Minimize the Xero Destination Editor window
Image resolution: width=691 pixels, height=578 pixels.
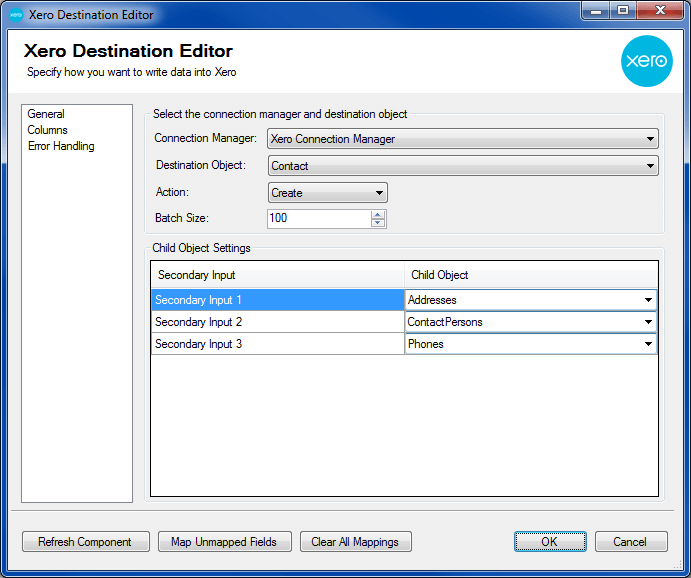tap(596, 11)
